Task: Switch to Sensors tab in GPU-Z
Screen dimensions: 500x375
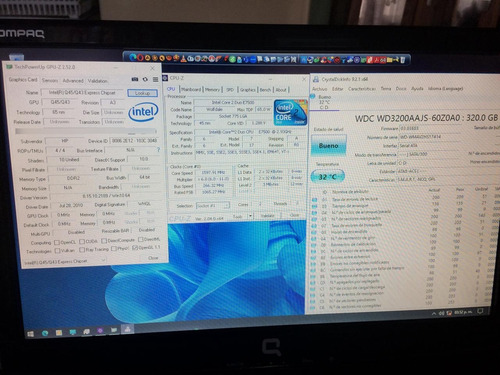Action: tap(50, 80)
